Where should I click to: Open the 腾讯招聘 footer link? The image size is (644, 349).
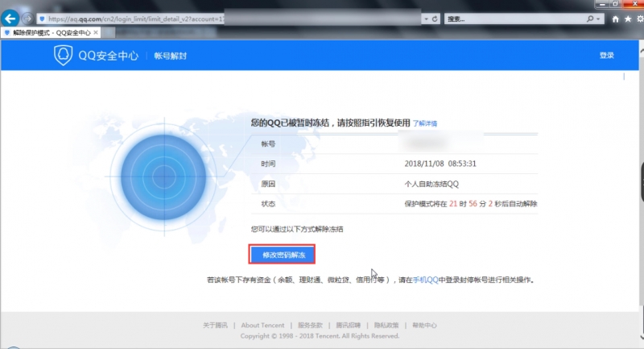pos(349,325)
